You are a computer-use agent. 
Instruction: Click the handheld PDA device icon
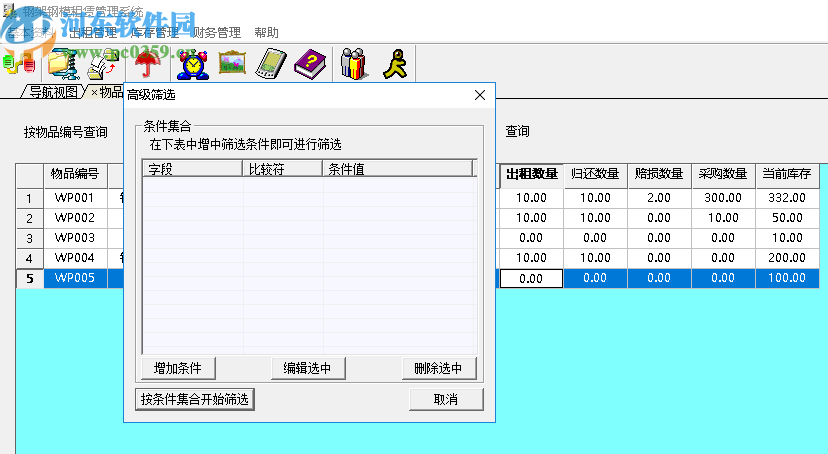[x=271, y=64]
